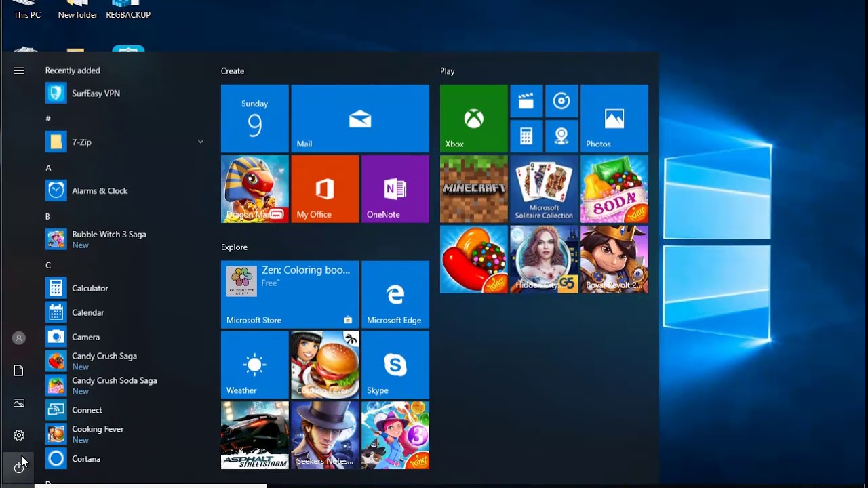Viewport: 868px width, 488px height.
Task: Open SurfEasy VPN from app list
Action: 125,93
